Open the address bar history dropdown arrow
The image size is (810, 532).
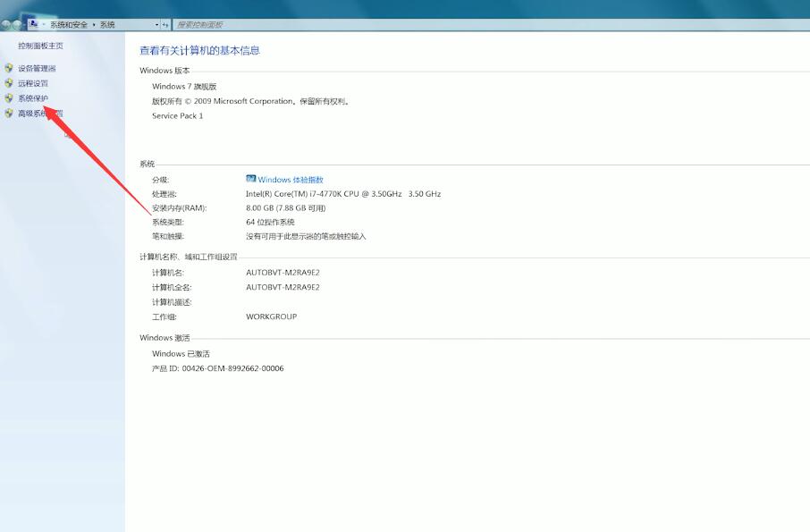click(x=156, y=25)
